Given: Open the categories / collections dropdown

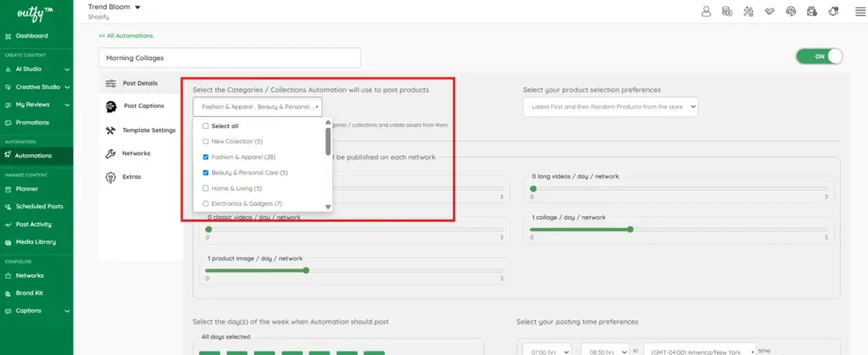Looking at the screenshot, I should tap(258, 107).
